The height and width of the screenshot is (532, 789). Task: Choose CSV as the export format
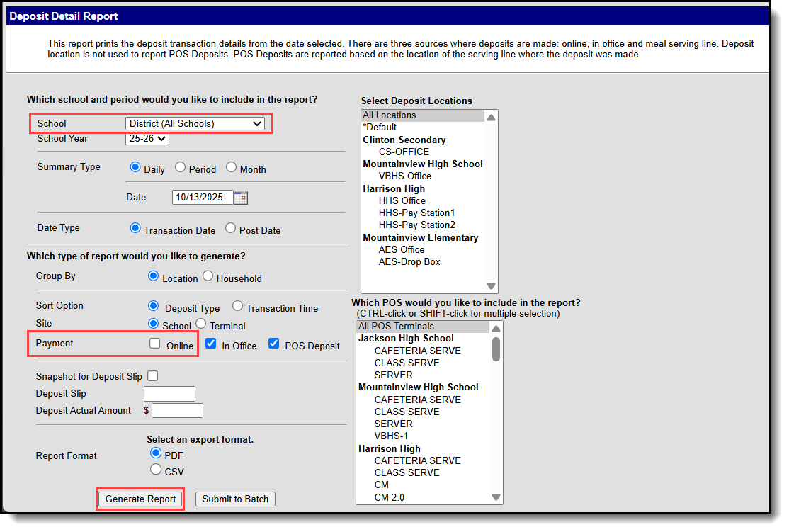[x=157, y=468]
